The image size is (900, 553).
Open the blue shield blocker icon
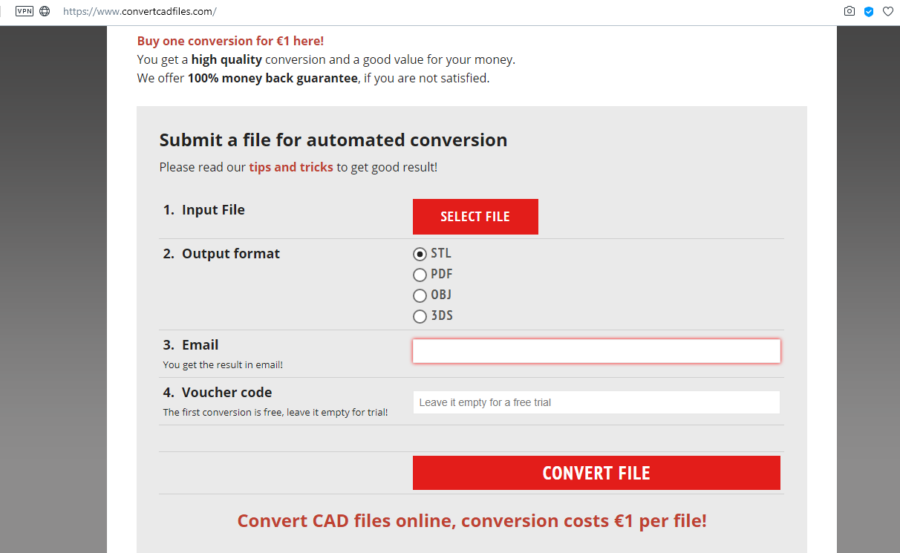[x=868, y=11]
